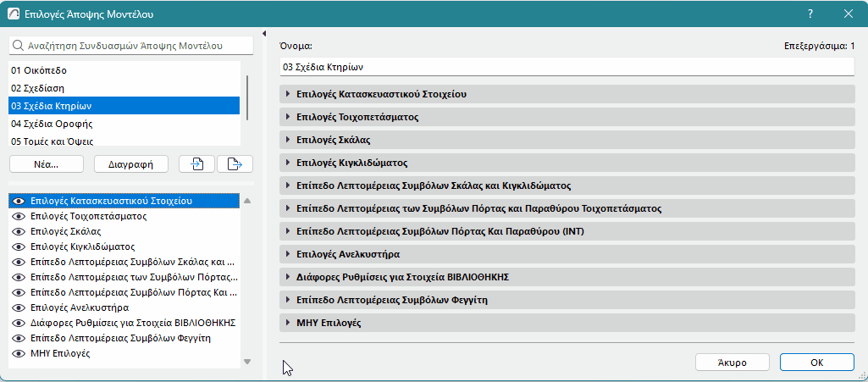
Task: Expand Επίπεδο Λεπτομέρειας Συμβόλων Φεγγίτη section
Action: [567, 300]
